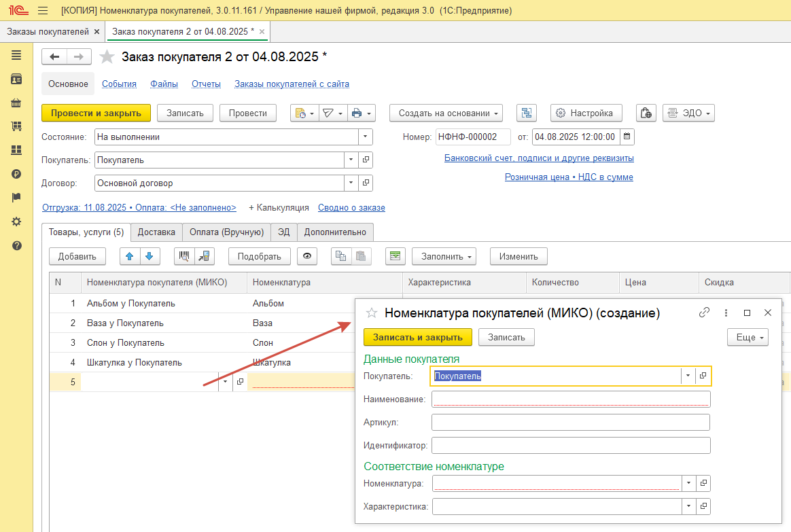
Task: Click the Артикул input field in the dialog
Action: pyautogui.click(x=571, y=422)
